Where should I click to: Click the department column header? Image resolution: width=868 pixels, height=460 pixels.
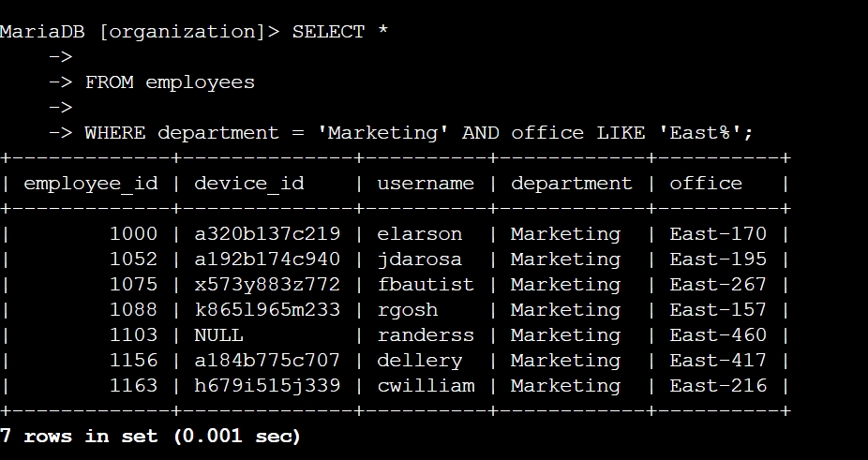click(571, 184)
